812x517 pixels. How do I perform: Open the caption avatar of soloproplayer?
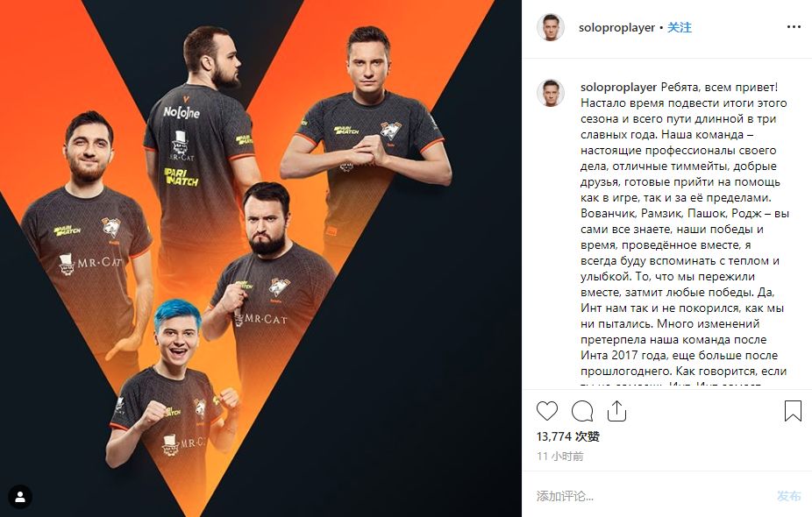551,93
